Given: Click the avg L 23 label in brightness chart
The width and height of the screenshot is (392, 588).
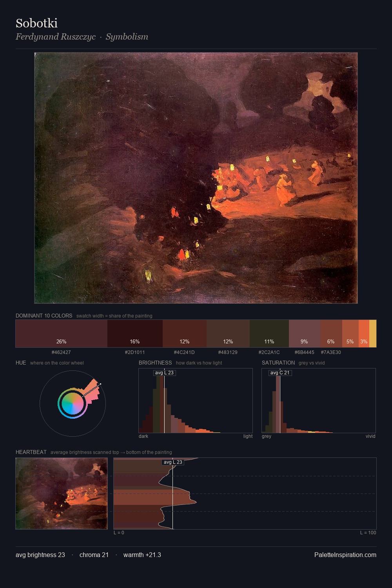Looking at the screenshot, I should tap(164, 373).
